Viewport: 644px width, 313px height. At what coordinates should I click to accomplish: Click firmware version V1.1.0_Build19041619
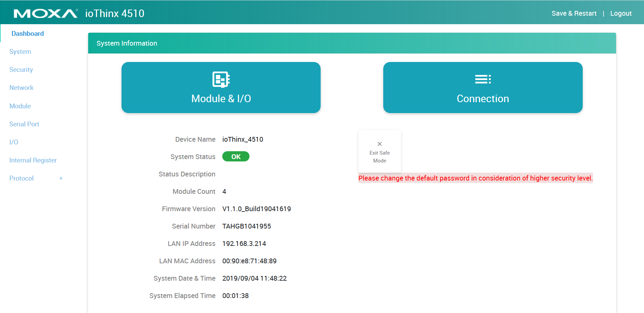coord(257,209)
